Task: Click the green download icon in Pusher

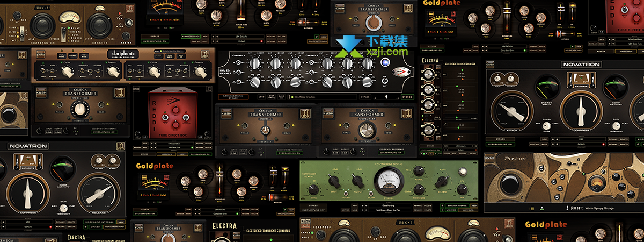Action: (x=541, y=208)
